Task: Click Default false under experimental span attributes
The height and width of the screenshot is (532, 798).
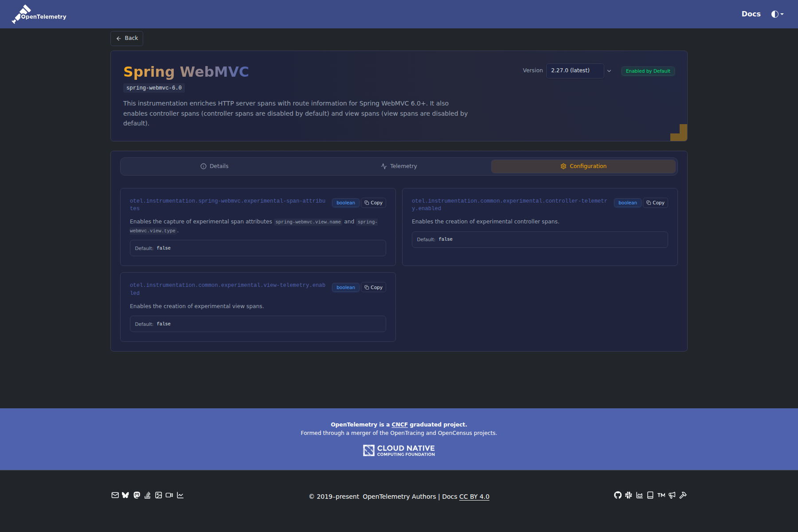Action: pyautogui.click(x=258, y=248)
